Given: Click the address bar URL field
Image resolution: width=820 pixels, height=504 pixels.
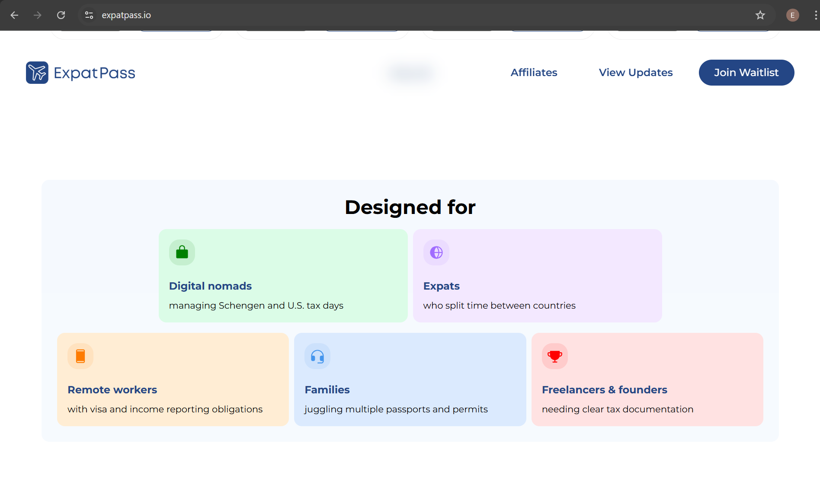Looking at the screenshot, I should pos(126,15).
